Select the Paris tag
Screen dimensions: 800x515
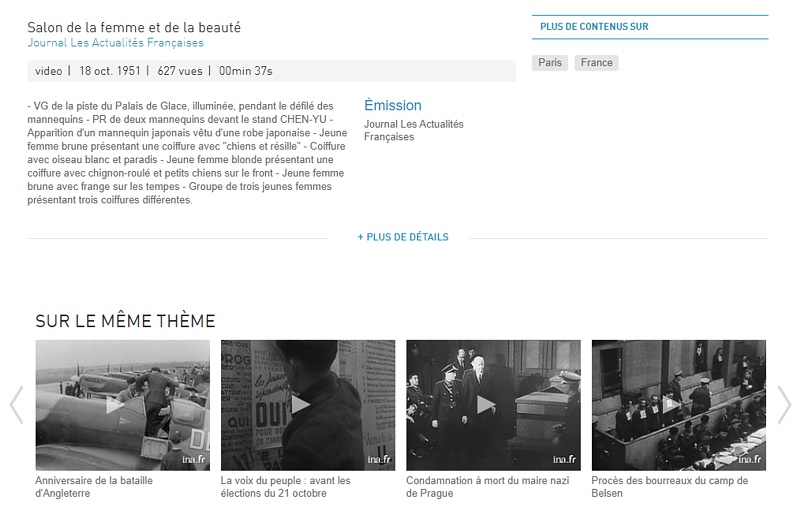click(549, 62)
